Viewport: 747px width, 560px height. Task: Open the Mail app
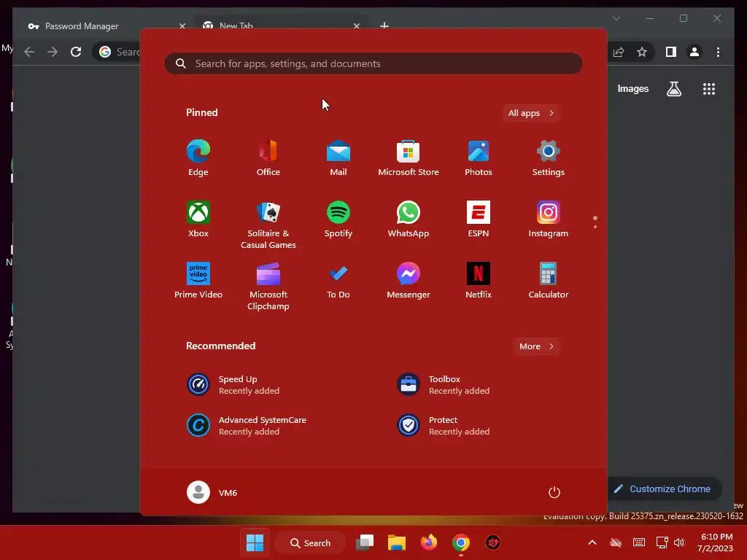point(338,158)
